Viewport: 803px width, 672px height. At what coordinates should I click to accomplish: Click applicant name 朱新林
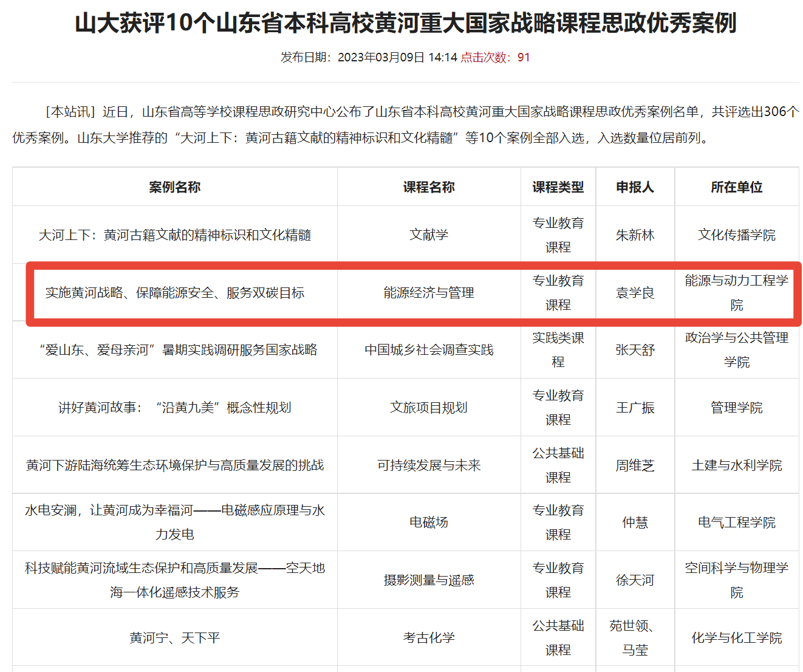635,235
